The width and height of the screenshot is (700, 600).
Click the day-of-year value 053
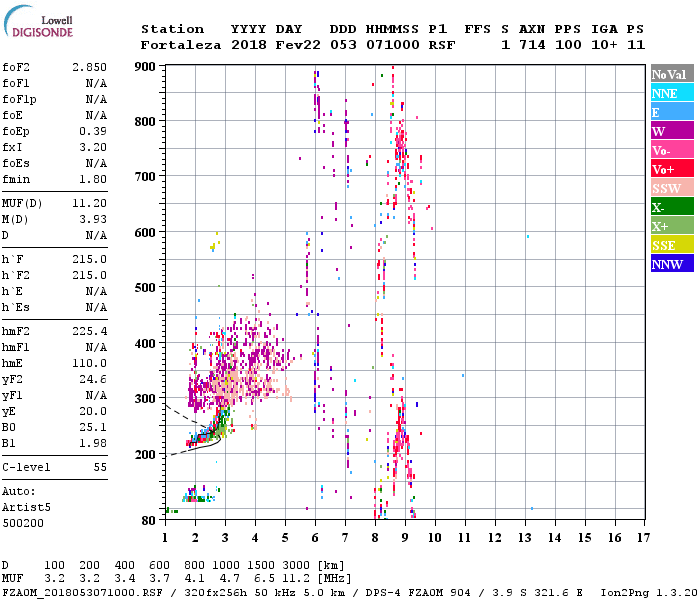click(343, 45)
